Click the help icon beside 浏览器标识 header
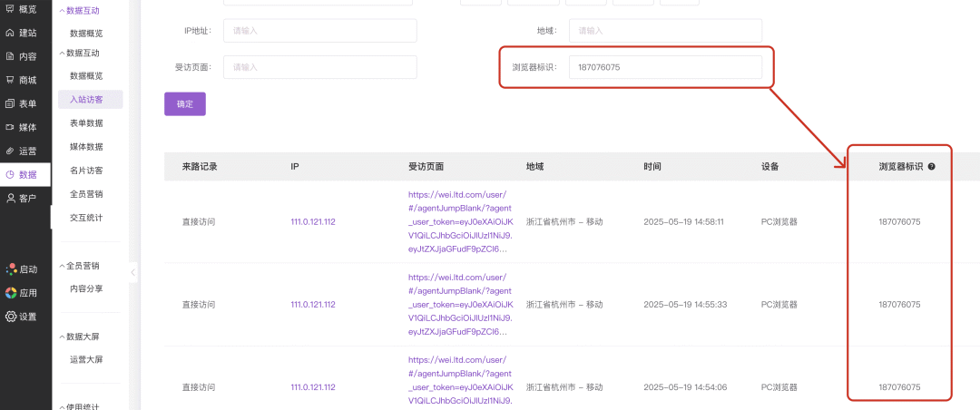The height and width of the screenshot is (410, 980). 931,167
